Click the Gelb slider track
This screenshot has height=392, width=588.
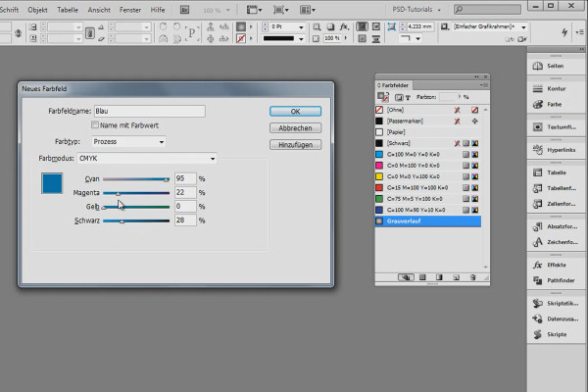(x=136, y=207)
